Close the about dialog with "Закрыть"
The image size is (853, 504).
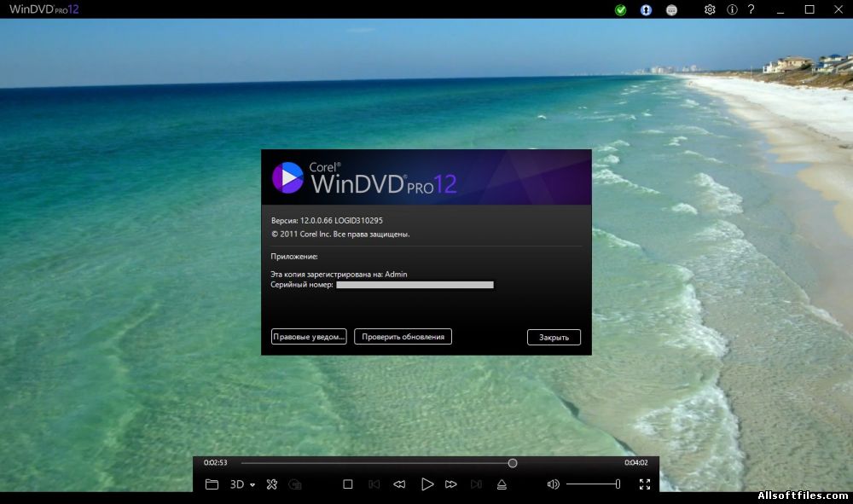tap(554, 337)
